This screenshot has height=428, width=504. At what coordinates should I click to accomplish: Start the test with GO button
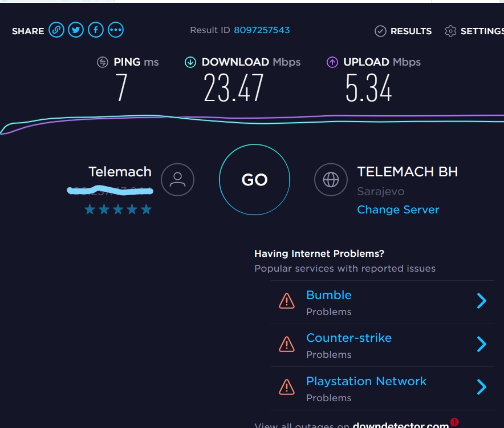pyautogui.click(x=255, y=180)
